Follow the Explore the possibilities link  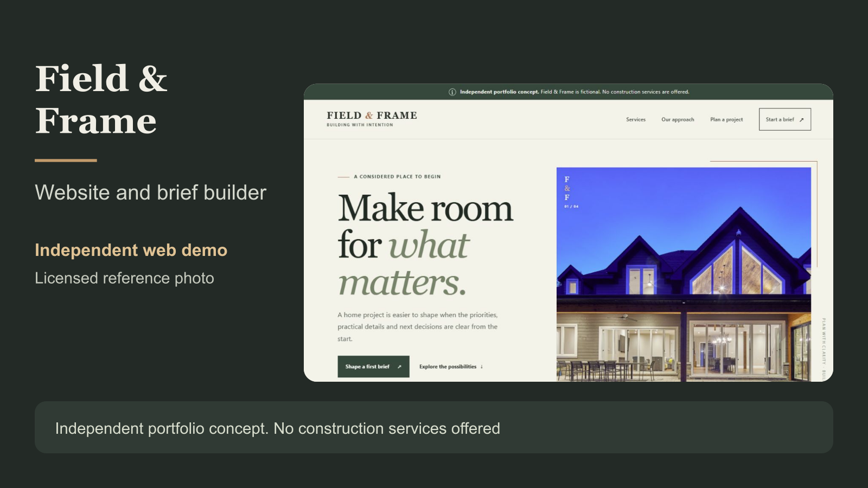tap(451, 367)
